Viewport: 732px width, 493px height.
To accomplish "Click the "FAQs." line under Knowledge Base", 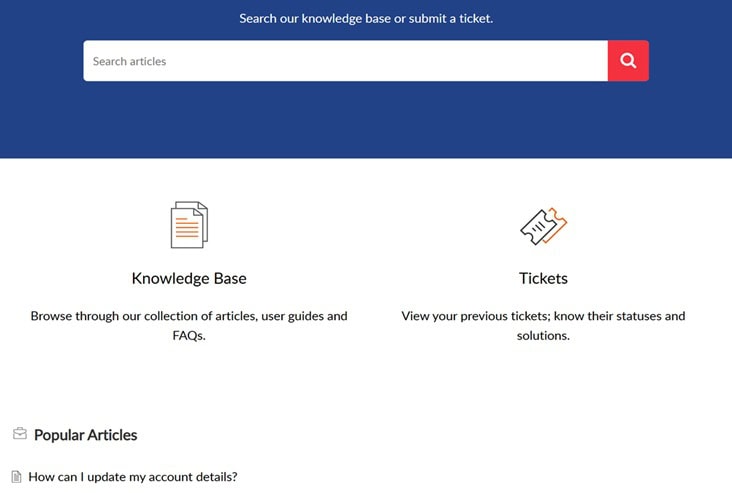I will (189, 336).
